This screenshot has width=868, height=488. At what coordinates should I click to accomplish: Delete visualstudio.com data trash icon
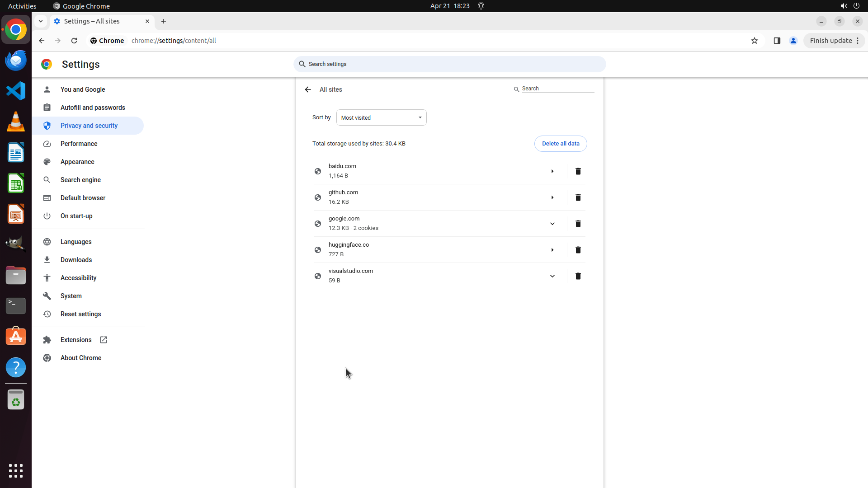[x=578, y=276]
